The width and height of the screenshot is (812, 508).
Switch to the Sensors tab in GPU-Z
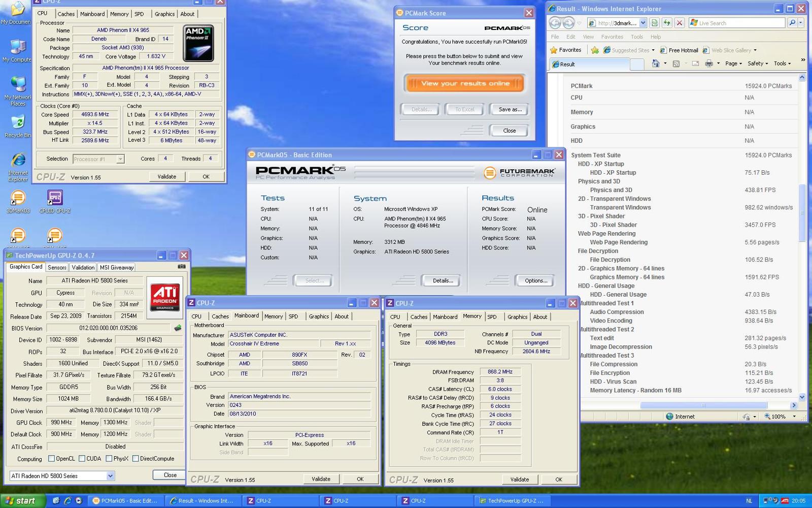57,267
